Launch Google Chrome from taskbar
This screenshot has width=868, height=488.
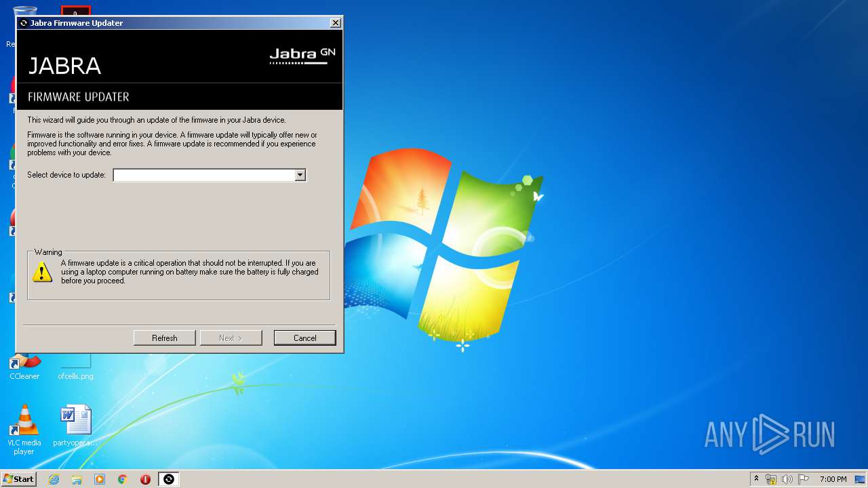pos(123,479)
